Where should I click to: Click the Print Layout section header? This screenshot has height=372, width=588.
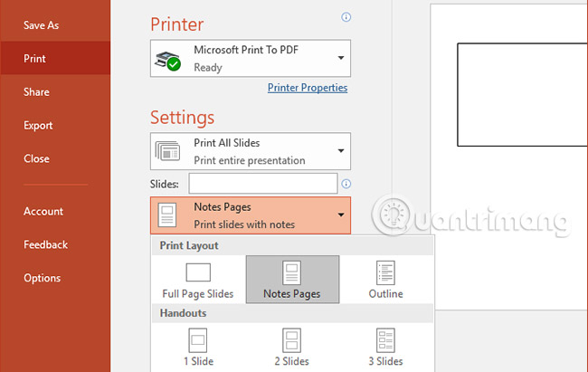292,245
